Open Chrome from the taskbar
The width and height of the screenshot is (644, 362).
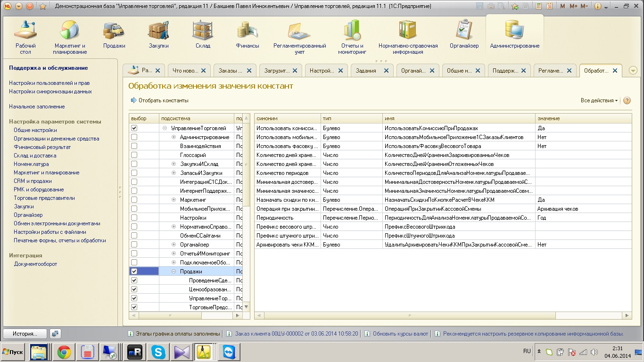(65, 352)
